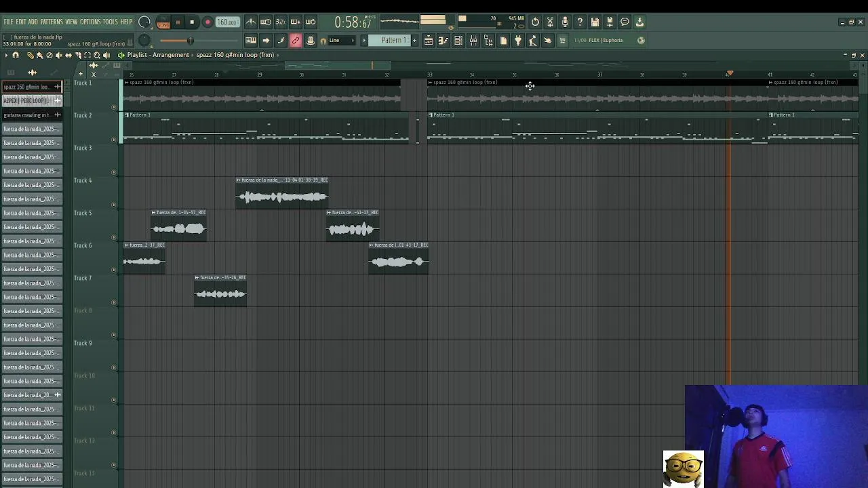
Task: Open the tempo tapper icon
Action: tap(533, 41)
